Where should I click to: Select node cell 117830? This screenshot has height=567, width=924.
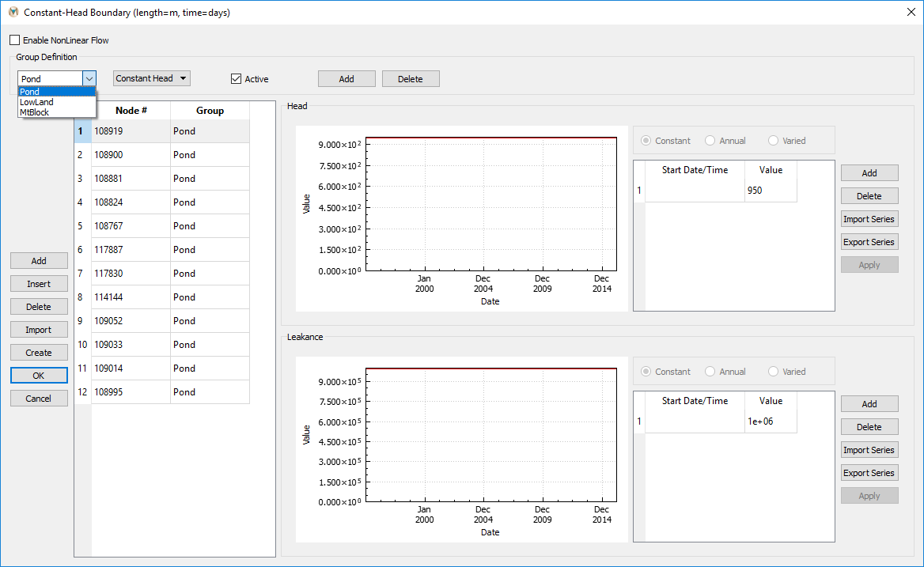coord(131,273)
